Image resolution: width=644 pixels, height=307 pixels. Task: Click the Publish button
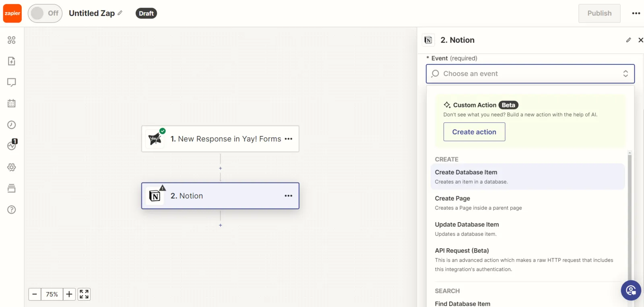pos(599,13)
